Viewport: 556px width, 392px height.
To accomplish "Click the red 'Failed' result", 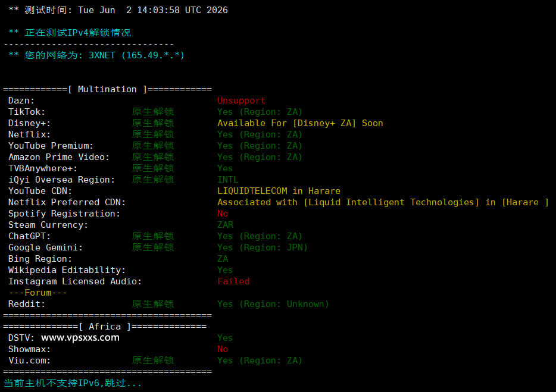I will click(x=233, y=282).
